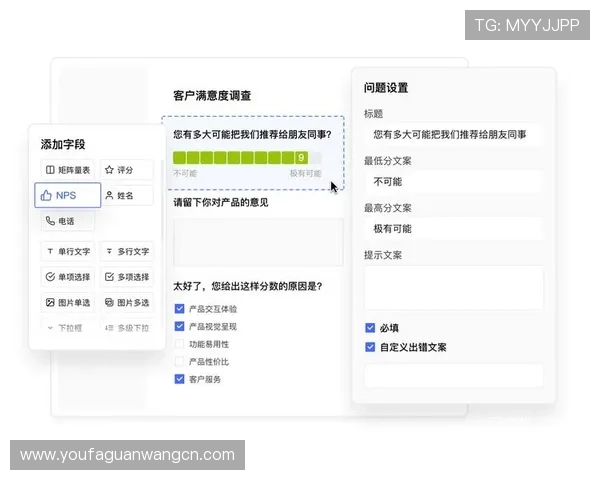600x480 pixels.
Task: Select the 矩阵量表 matrix scale field
Action: coord(68,170)
